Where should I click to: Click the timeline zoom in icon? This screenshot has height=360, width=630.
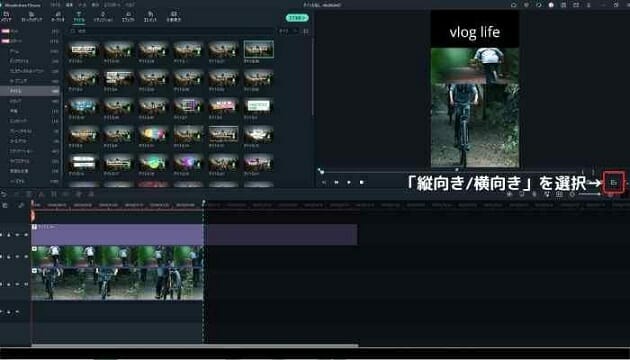point(611,194)
